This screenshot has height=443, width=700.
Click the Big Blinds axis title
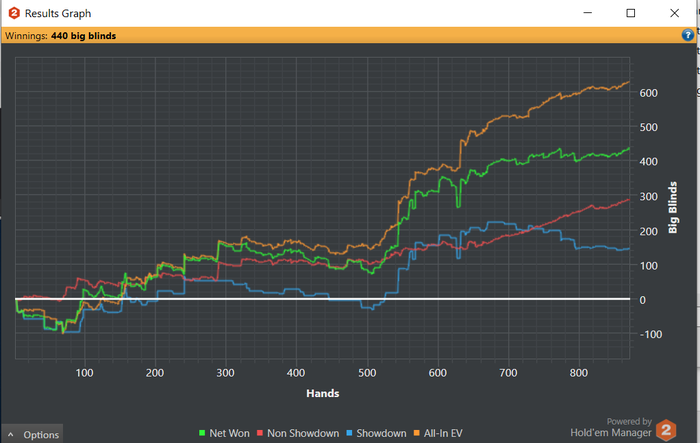[673, 207]
